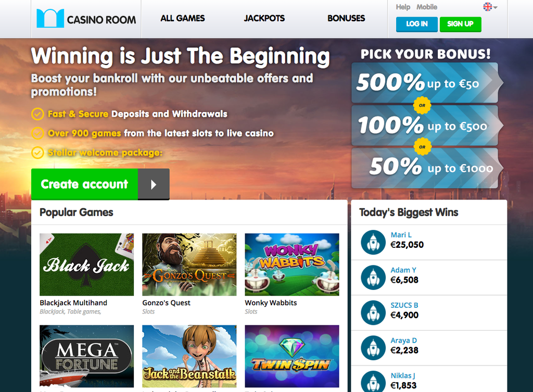Image resolution: width=533 pixels, height=392 pixels.
Task: Click the LOG IN button
Action: tap(417, 24)
